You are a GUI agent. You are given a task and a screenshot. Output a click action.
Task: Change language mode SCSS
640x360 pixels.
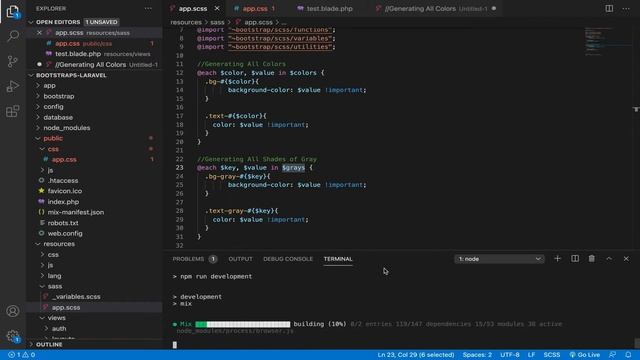click(x=551, y=355)
